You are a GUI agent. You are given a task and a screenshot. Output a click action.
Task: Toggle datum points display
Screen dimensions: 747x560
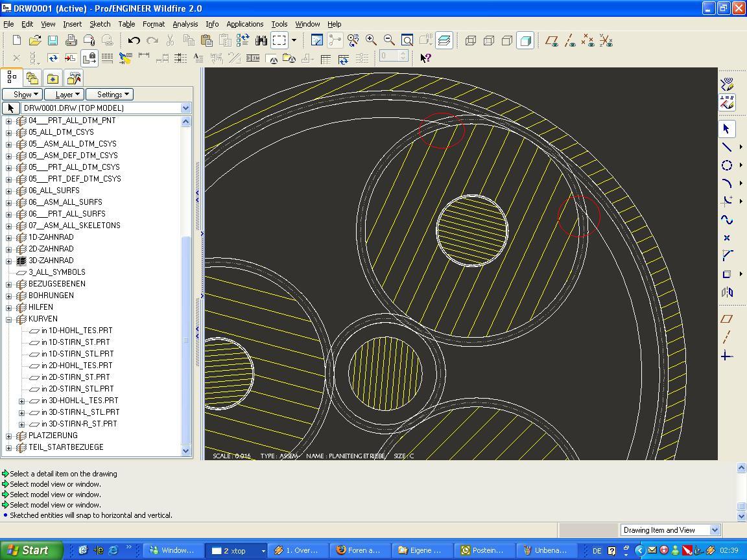pos(588,40)
